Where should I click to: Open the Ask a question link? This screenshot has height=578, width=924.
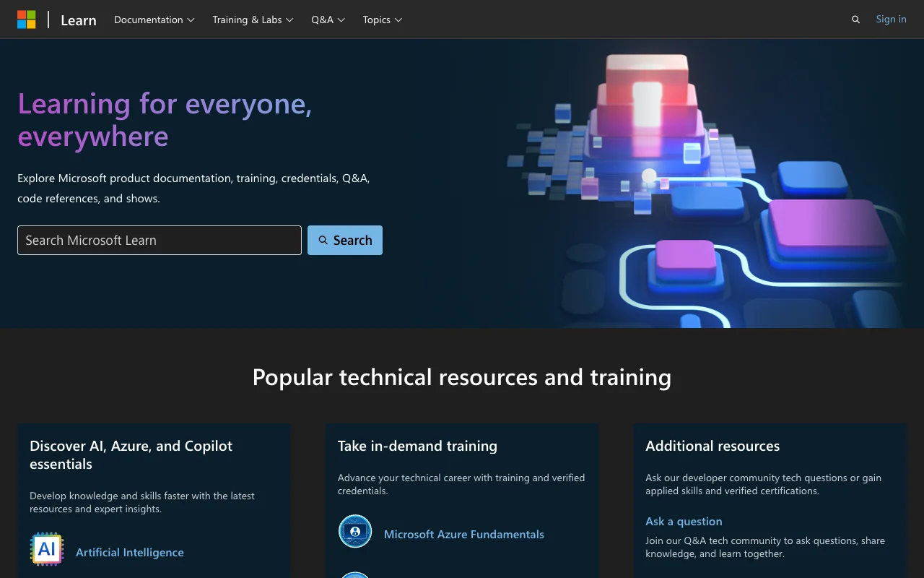pos(684,521)
